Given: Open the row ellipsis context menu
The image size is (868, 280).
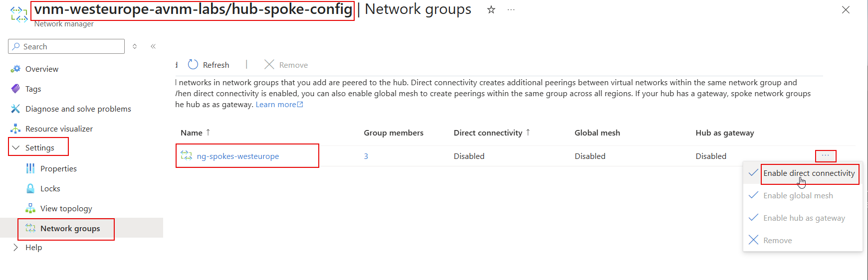Looking at the screenshot, I should (x=826, y=155).
